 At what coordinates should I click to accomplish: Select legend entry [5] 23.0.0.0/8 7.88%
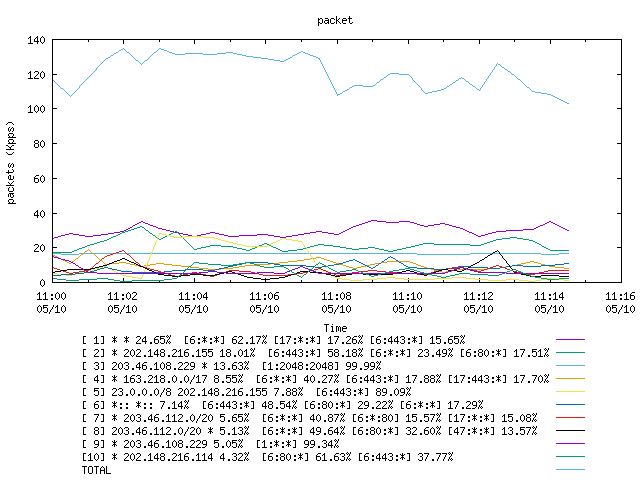[x=247, y=392]
